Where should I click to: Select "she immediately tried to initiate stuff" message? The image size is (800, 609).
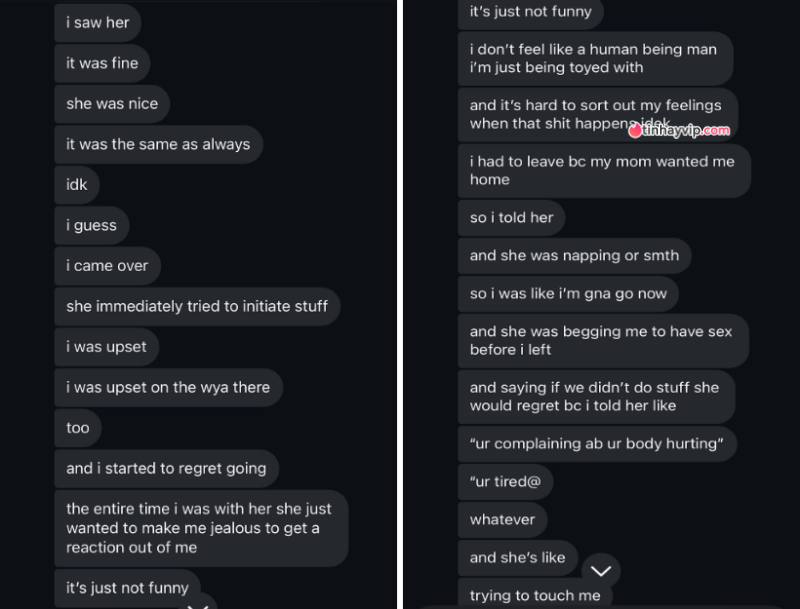197,306
